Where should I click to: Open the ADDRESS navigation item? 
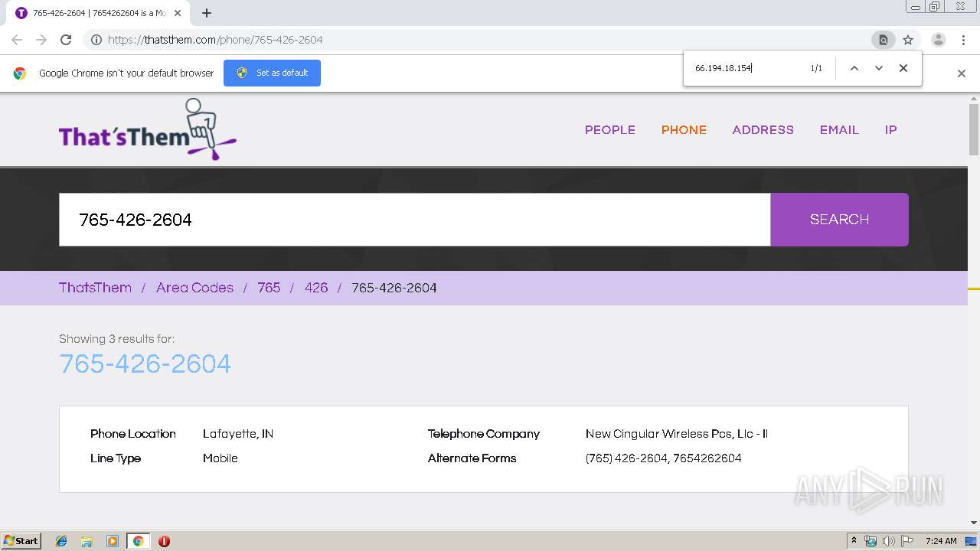[x=763, y=130]
